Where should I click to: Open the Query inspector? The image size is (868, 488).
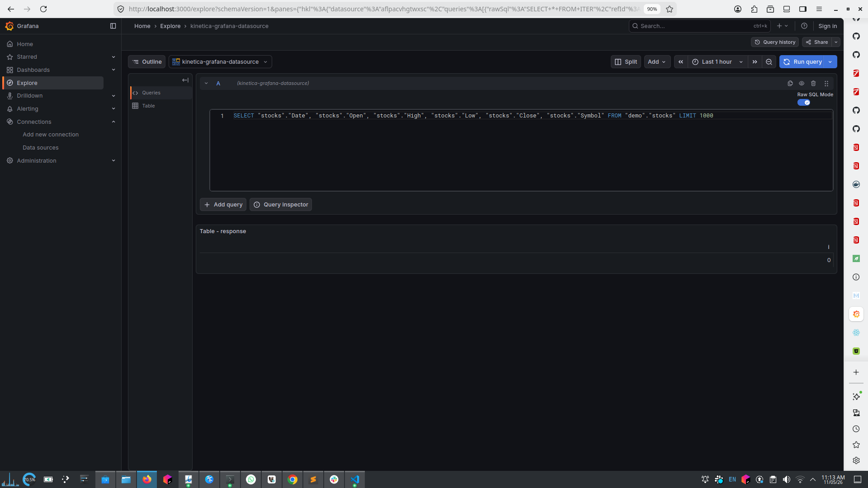click(281, 205)
